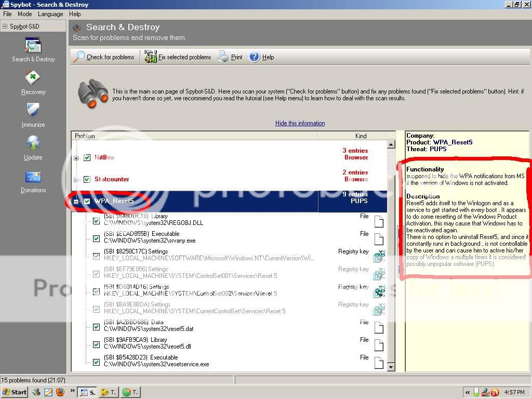This screenshot has height=399, width=532.
Task: Toggle checkbox for CurrentControlSet Reset 5 entry
Action: [96, 310]
